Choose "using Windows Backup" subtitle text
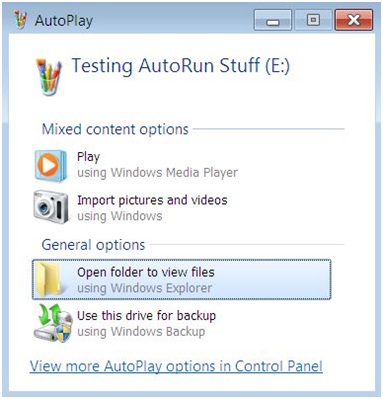Viewport: 383px width, 399px height. tap(141, 331)
